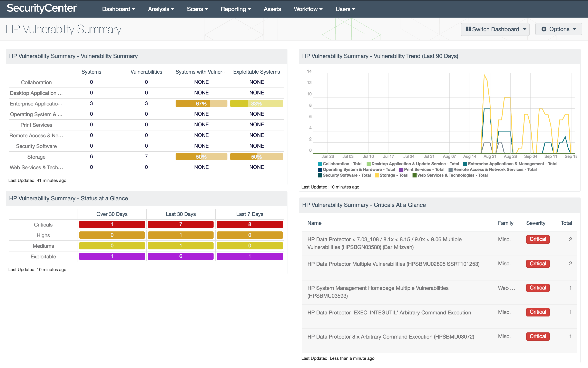The image size is (588, 368).
Task: Toggle Storage - Total legend swatch
Action: coord(377,175)
